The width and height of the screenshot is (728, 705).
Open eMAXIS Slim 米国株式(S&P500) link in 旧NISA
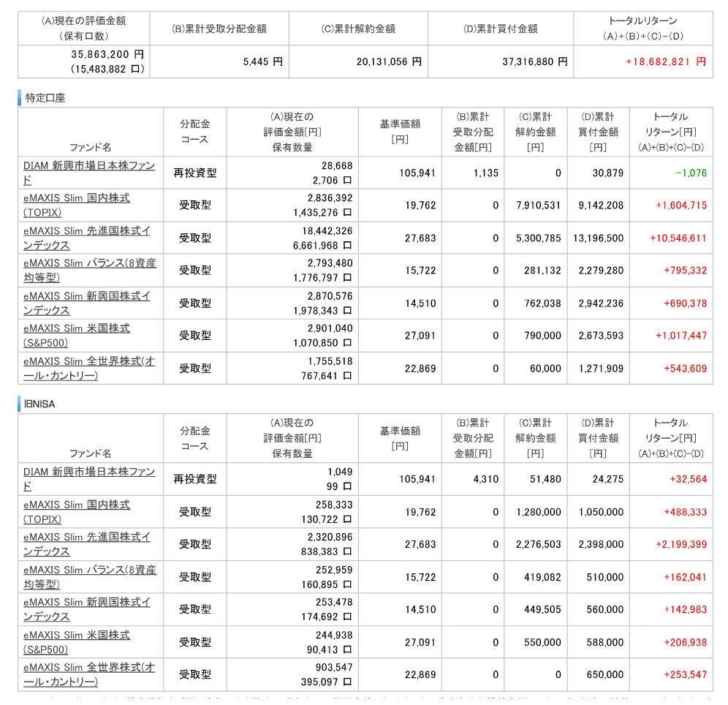(x=77, y=642)
